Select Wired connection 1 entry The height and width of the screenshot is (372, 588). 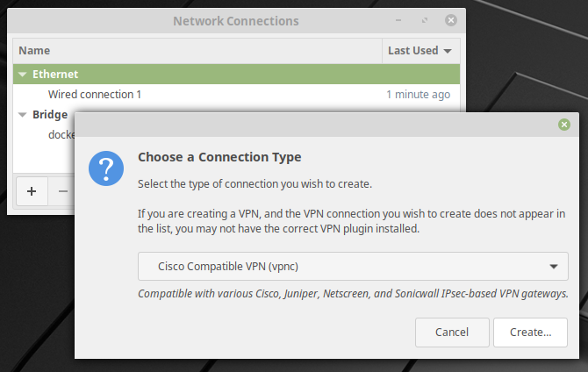point(236,95)
